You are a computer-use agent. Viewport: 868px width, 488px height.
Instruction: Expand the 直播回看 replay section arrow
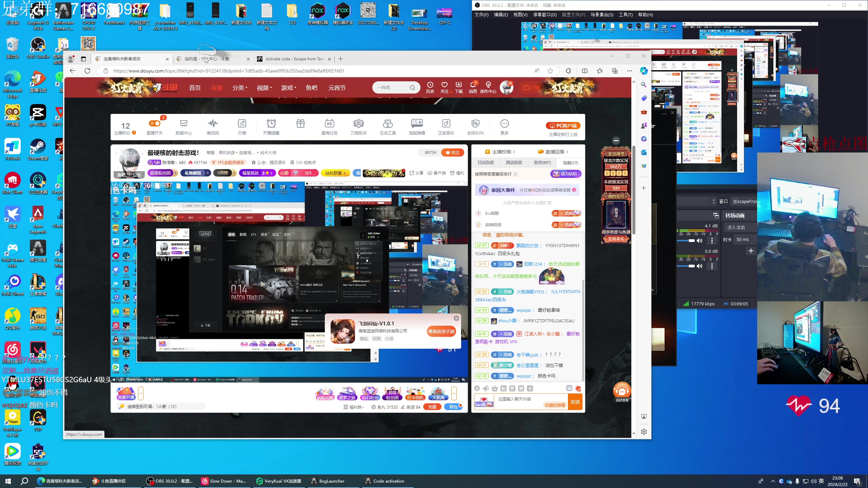(x=567, y=152)
